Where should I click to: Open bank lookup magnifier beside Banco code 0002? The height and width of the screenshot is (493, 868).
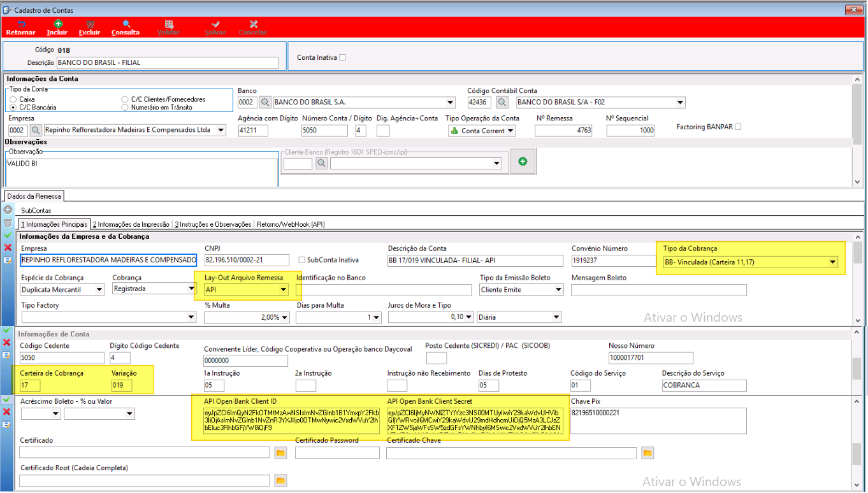pyautogui.click(x=264, y=103)
